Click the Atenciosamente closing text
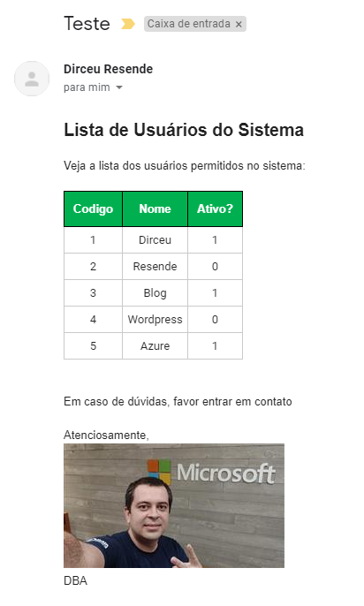Image resolution: width=364 pixels, height=606 pixels. tap(106, 436)
